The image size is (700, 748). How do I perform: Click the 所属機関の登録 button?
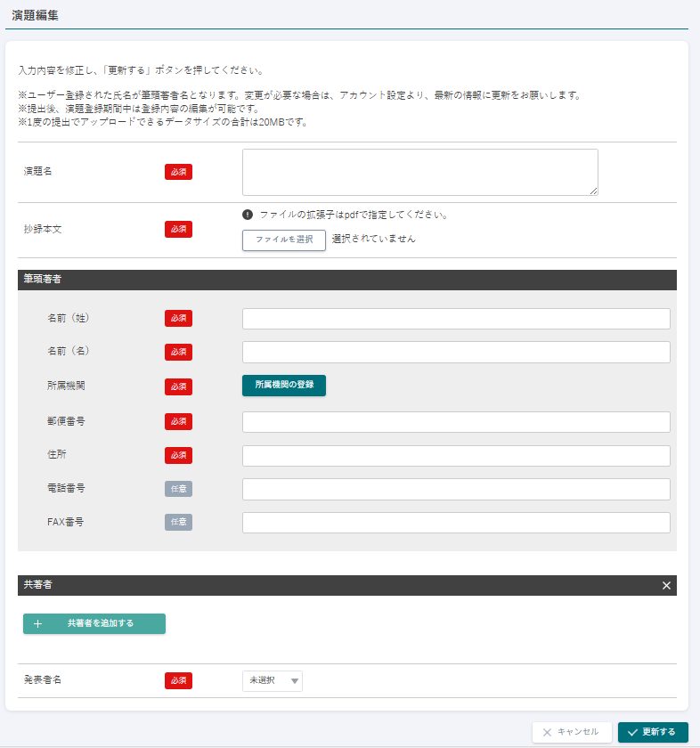284,385
